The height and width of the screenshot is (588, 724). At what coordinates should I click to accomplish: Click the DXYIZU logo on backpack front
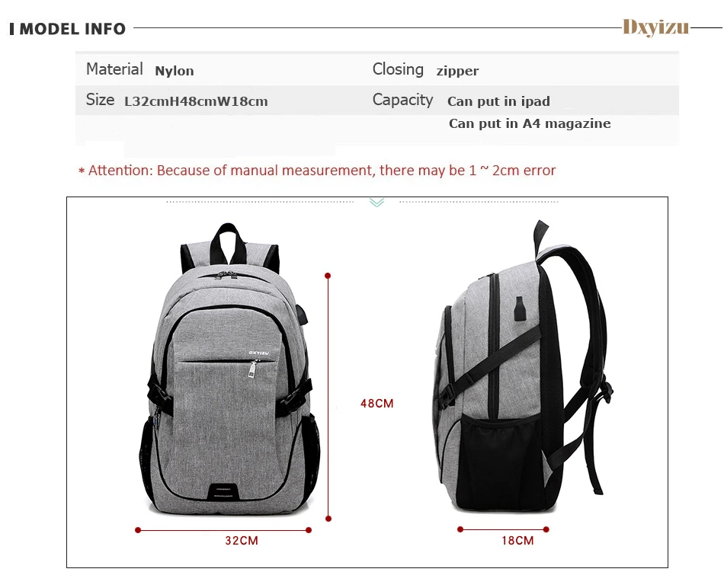coord(258,353)
